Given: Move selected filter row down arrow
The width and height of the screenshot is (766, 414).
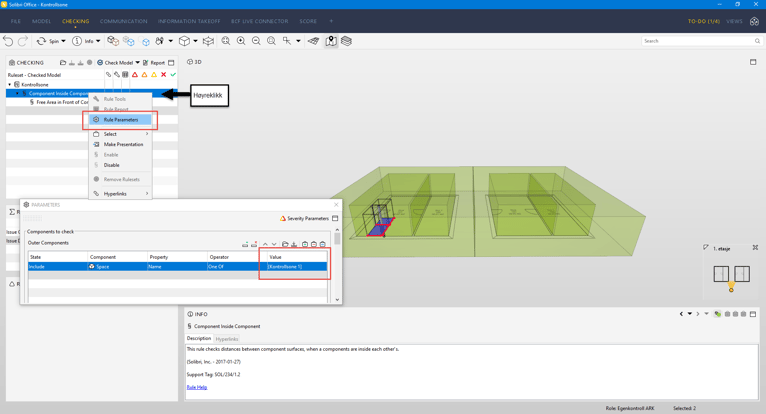Looking at the screenshot, I should click(274, 244).
